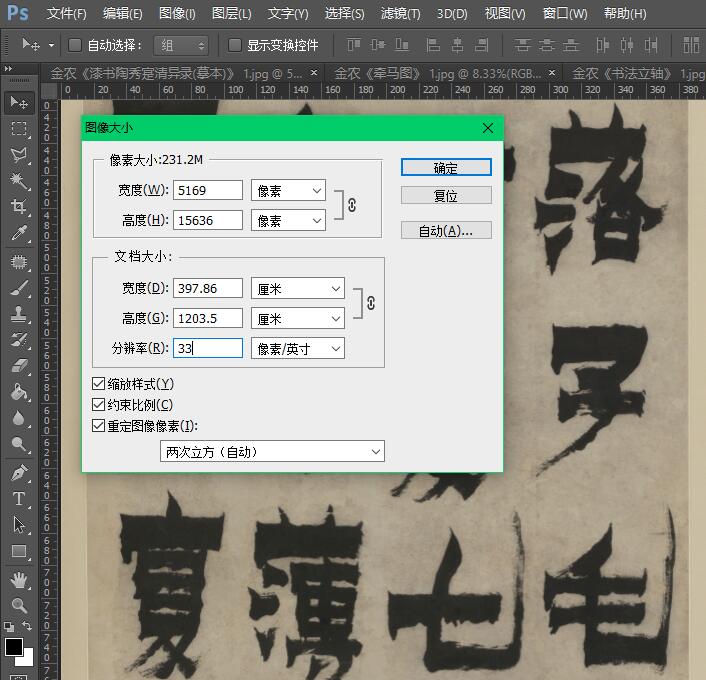
Task: Select the Hand tool
Action: [19, 580]
